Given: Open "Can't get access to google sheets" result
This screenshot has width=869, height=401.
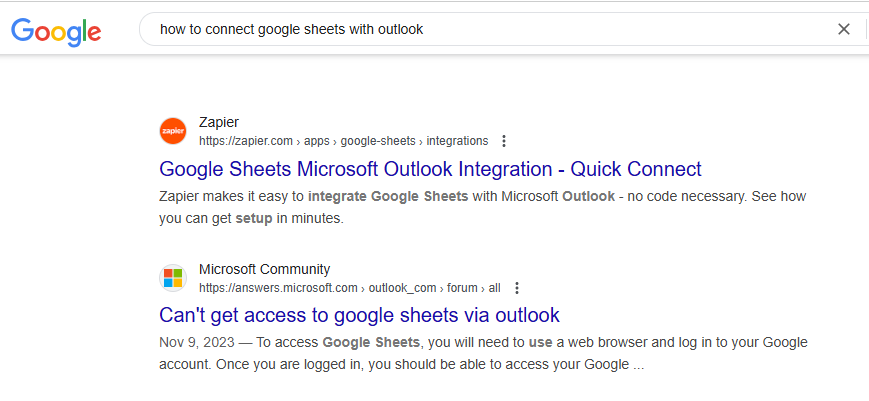Looking at the screenshot, I should click(359, 315).
